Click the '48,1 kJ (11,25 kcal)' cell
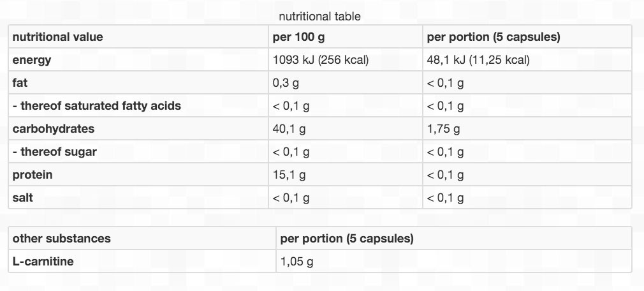Screen dimensions: 644x291 pos(478,60)
